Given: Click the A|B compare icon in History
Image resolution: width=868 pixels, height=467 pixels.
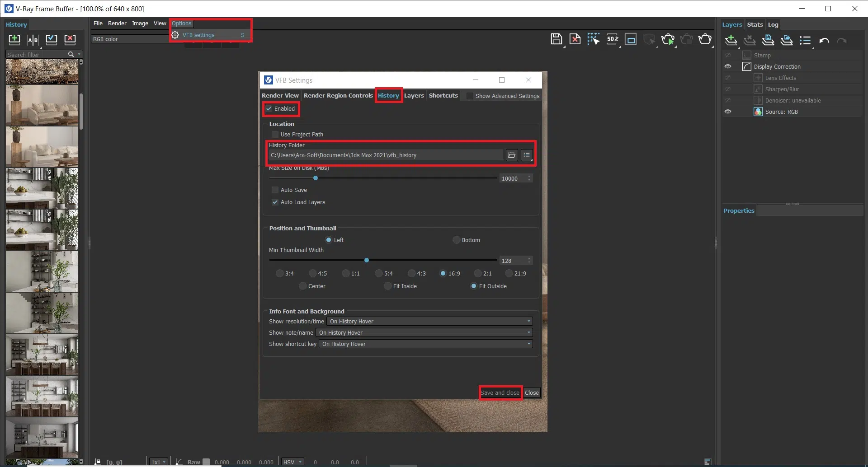Looking at the screenshot, I should pyautogui.click(x=33, y=40).
